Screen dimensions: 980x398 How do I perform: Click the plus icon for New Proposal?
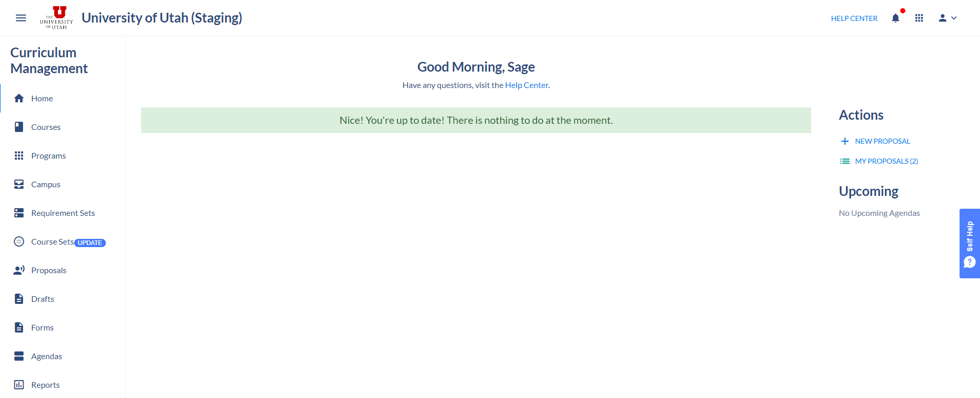[x=845, y=141]
